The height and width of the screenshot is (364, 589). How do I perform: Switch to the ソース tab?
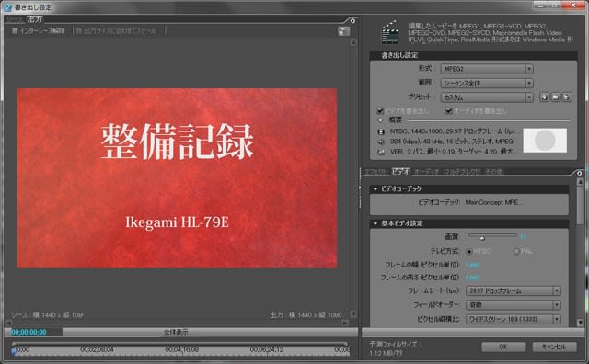click(15, 19)
